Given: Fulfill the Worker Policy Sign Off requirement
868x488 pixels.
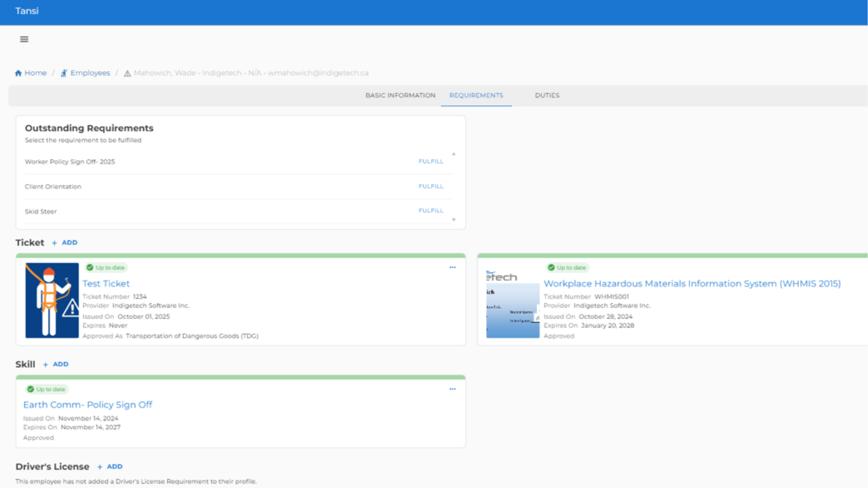Looking at the screenshot, I should (x=431, y=161).
